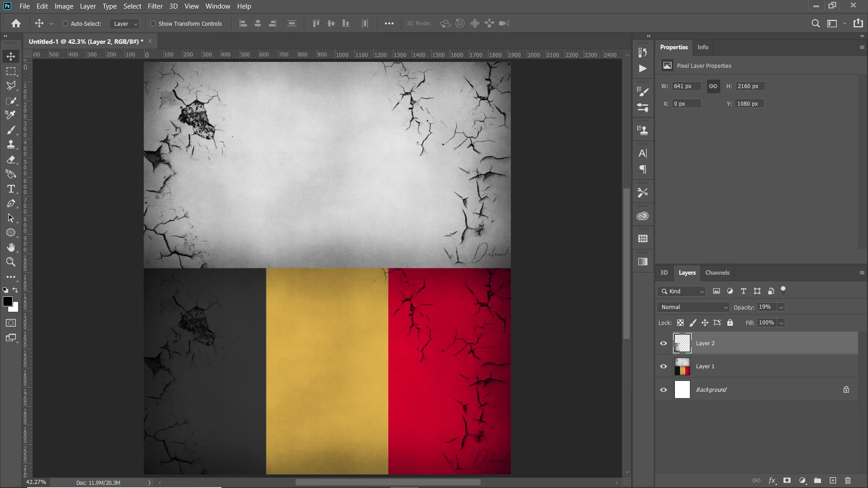The image size is (868, 488).
Task: Enable the Auto-Select checkbox
Action: 65,23
